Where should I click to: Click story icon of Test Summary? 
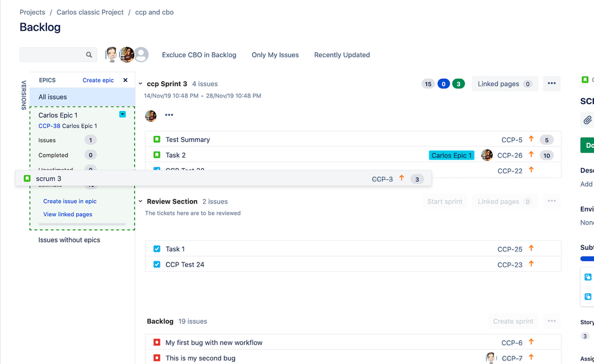click(x=157, y=139)
